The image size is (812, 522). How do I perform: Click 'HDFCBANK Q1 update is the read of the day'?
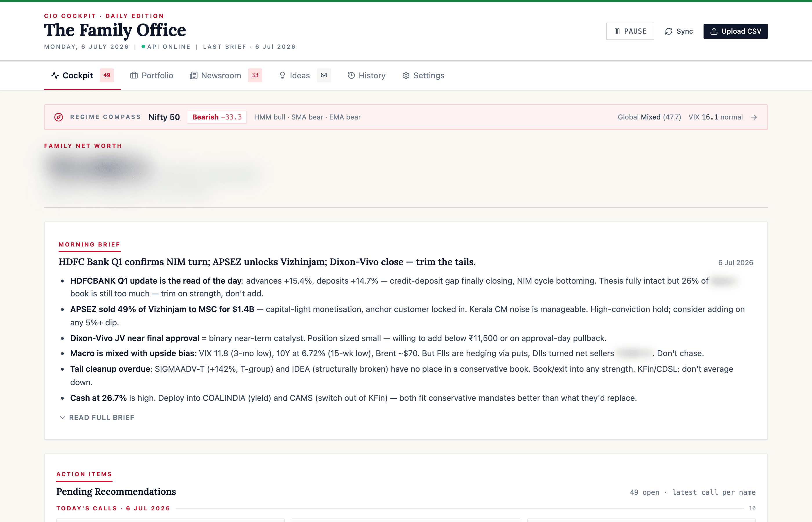(155, 281)
